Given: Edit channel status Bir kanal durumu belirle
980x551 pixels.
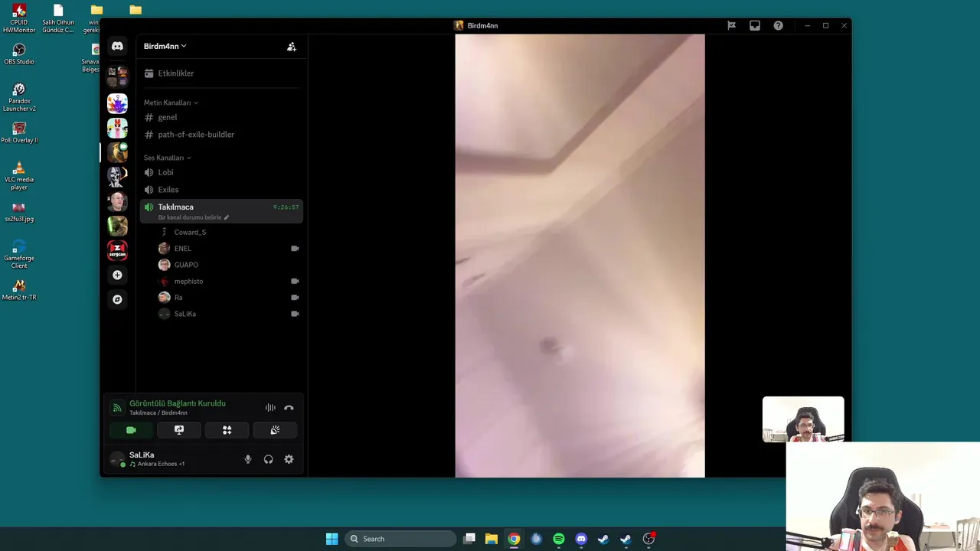Looking at the screenshot, I should point(194,217).
